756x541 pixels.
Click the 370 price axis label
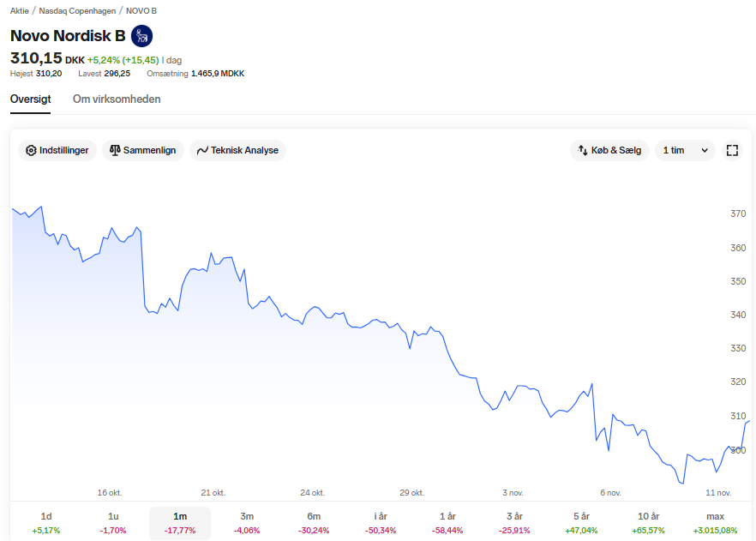coord(738,213)
